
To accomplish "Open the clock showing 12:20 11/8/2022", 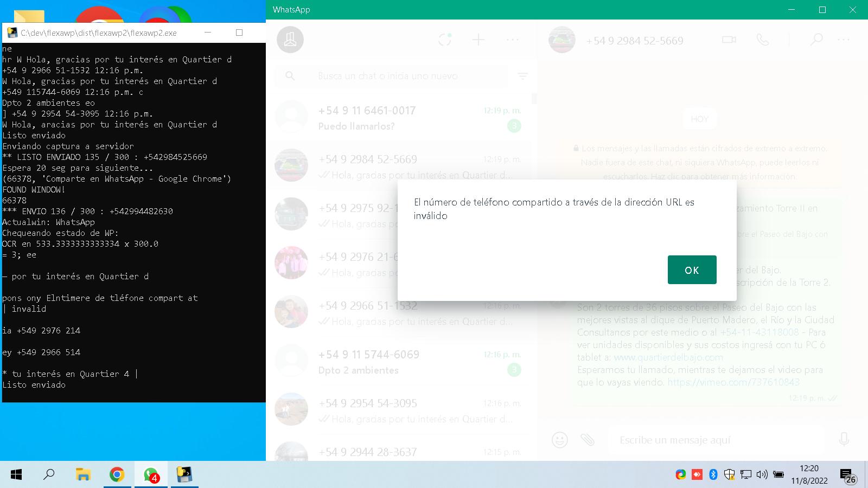I will click(809, 474).
